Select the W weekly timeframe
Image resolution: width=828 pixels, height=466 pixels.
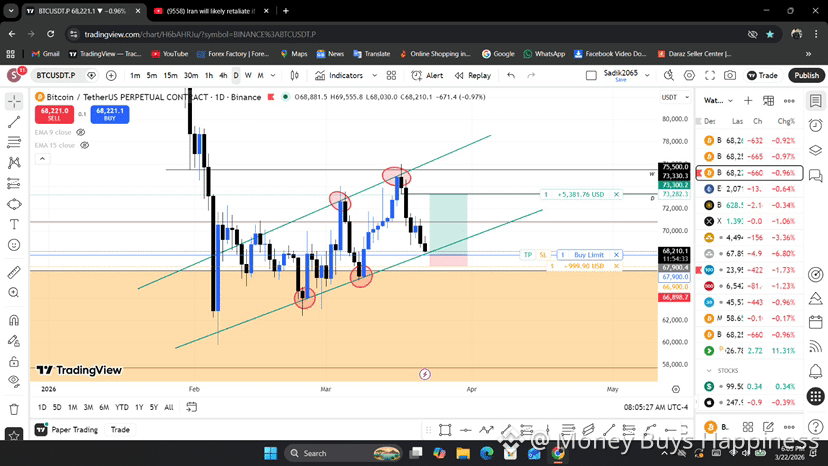coord(248,76)
